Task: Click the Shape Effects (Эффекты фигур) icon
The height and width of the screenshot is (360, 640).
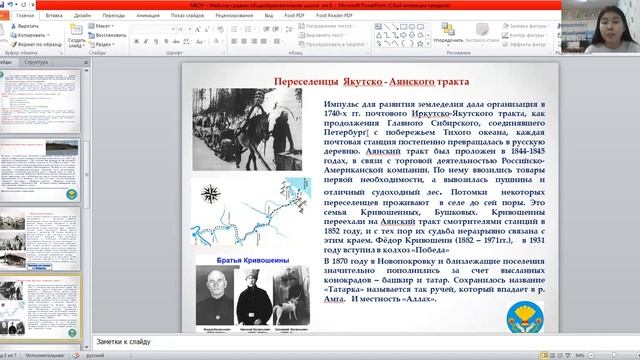Action: tap(505, 44)
